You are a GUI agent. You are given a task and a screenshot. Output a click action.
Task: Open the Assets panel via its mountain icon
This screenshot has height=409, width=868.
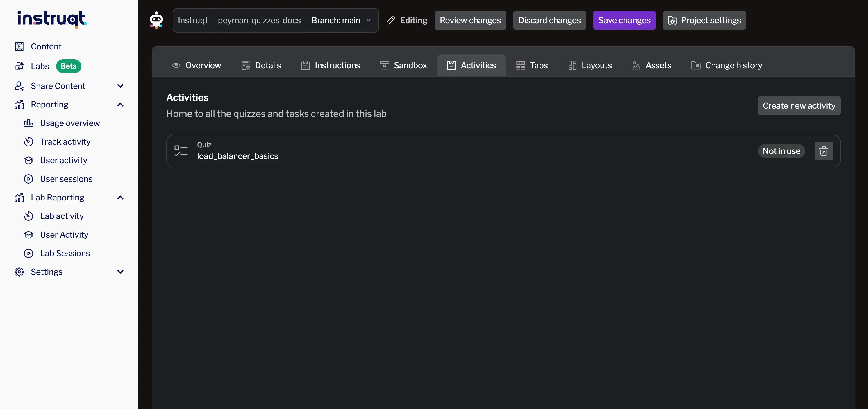[636, 65]
